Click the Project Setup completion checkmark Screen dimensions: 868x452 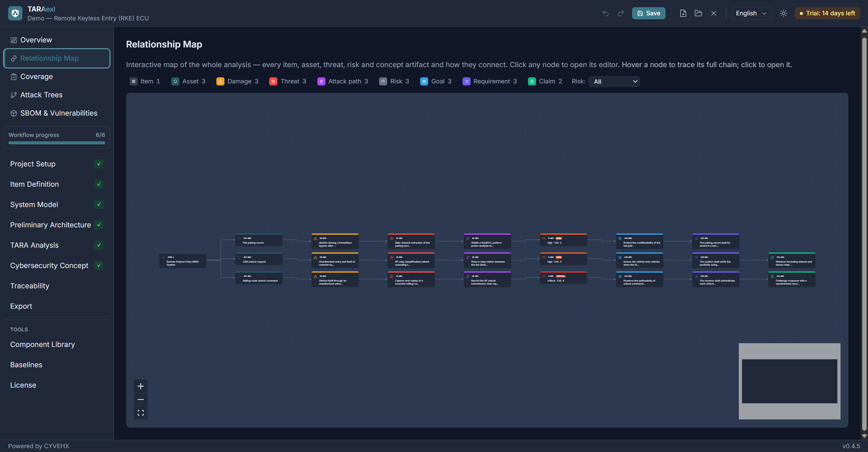[x=99, y=164]
